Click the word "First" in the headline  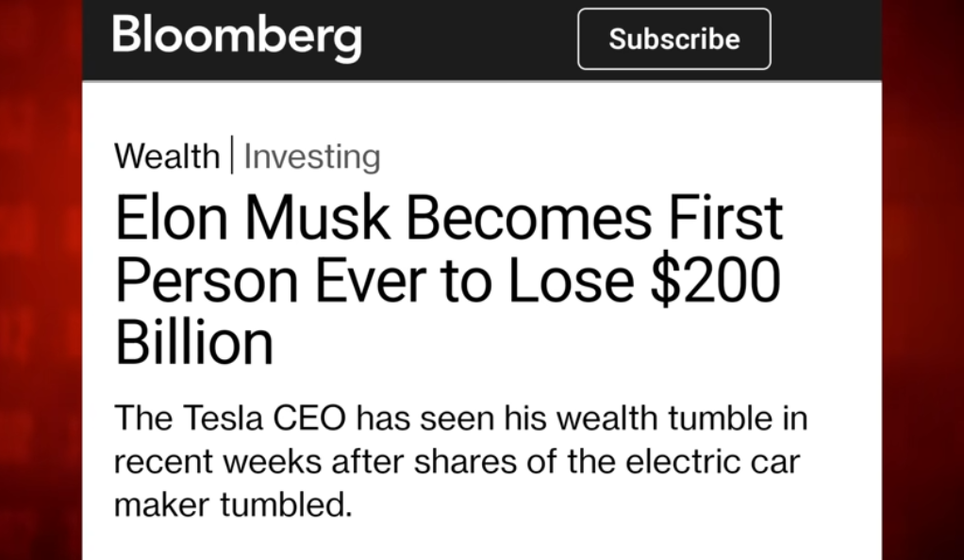pyautogui.click(x=725, y=218)
